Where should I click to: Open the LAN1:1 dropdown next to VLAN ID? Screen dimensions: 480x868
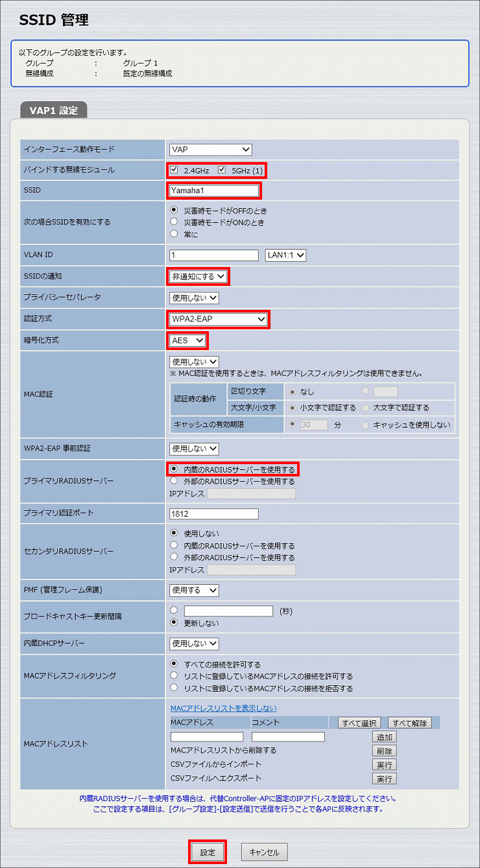pos(285,255)
